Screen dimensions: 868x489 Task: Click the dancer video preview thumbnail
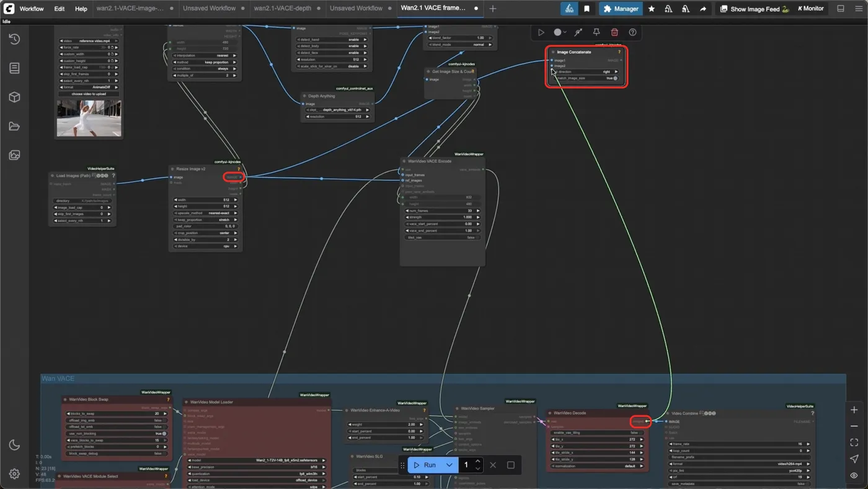(x=89, y=118)
